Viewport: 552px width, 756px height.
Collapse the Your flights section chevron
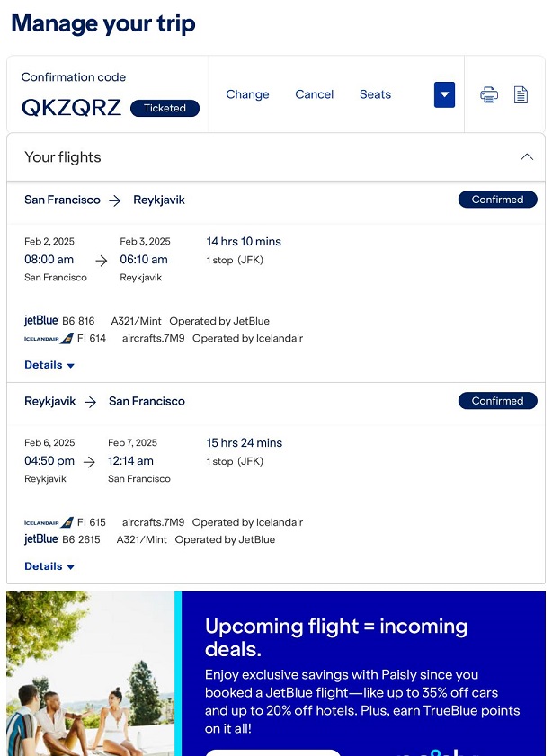tap(527, 156)
